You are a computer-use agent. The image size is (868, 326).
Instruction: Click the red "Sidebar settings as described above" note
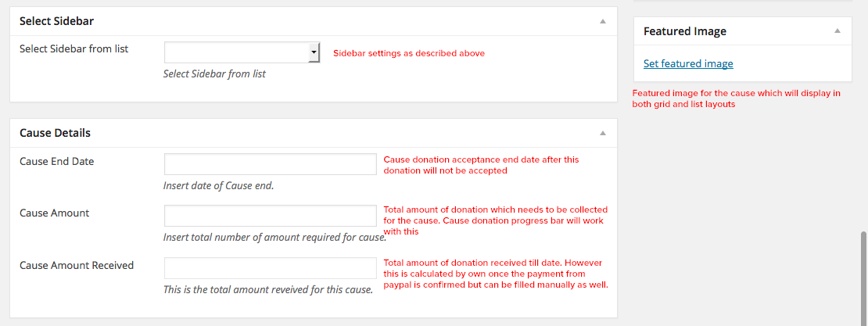point(409,53)
